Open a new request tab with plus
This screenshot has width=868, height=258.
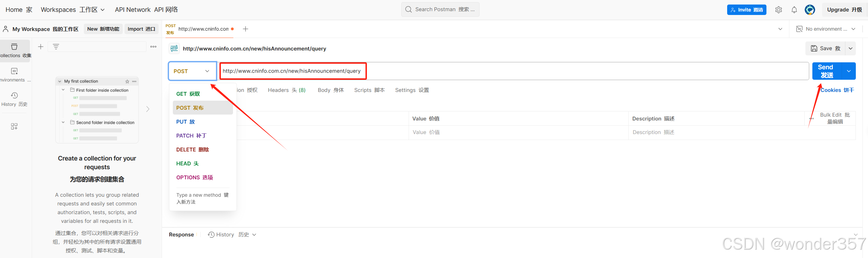coord(246,29)
